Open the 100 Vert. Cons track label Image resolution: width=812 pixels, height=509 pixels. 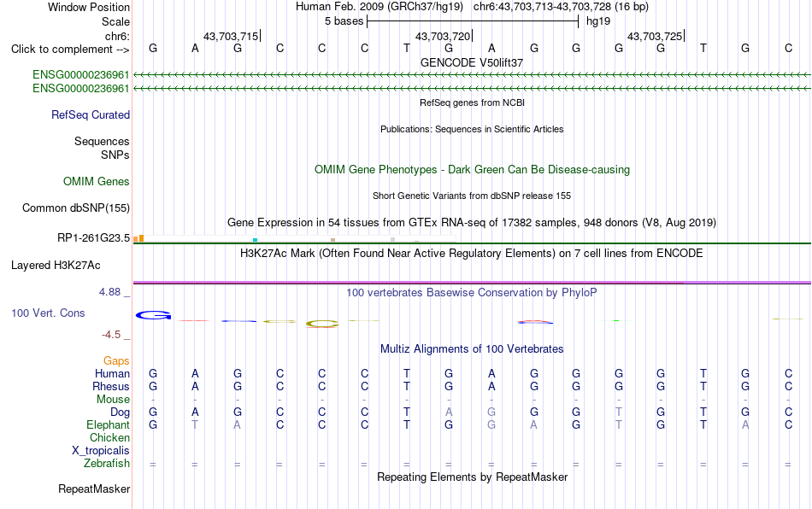48,313
